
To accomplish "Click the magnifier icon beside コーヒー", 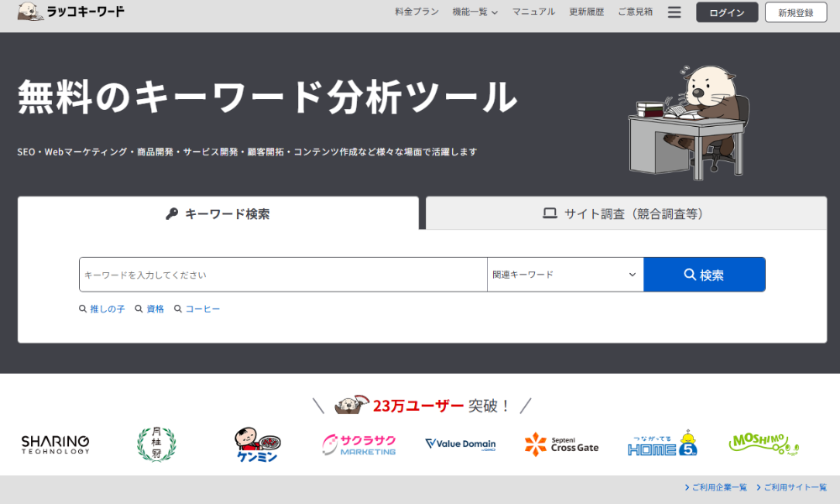I will point(177,308).
